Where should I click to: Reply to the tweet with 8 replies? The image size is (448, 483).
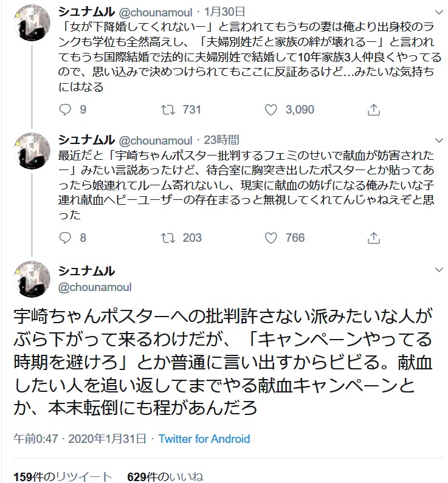[66, 238]
